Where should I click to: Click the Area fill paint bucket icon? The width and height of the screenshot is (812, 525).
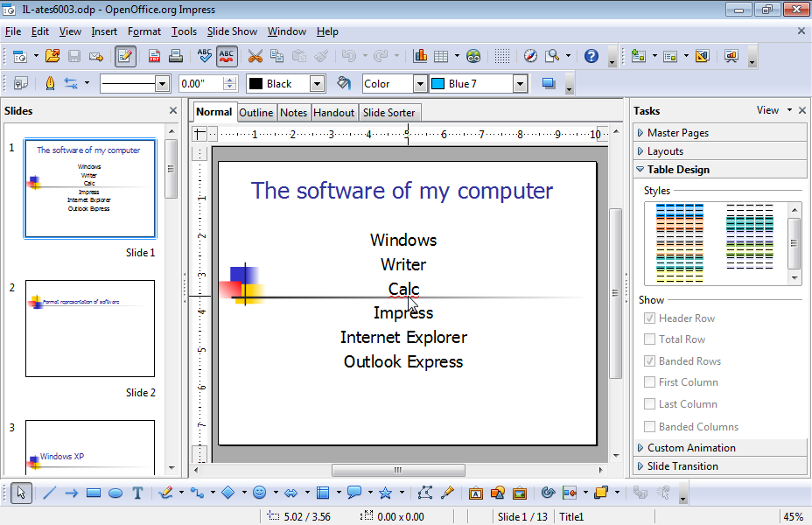343,83
